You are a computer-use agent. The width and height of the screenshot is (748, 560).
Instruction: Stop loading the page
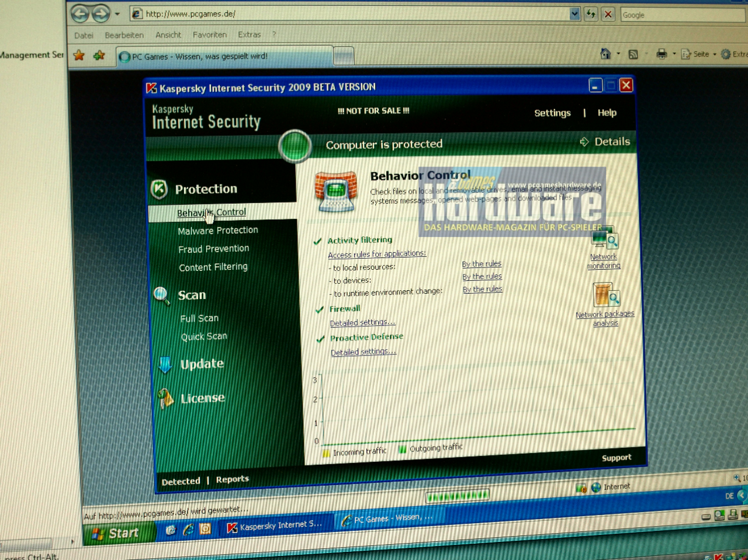[x=608, y=14]
